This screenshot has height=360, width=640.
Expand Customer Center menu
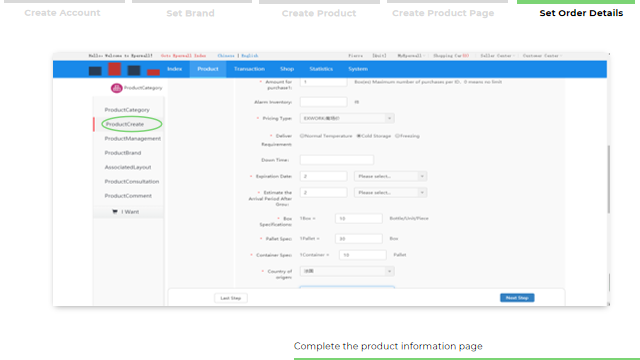(542, 56)
